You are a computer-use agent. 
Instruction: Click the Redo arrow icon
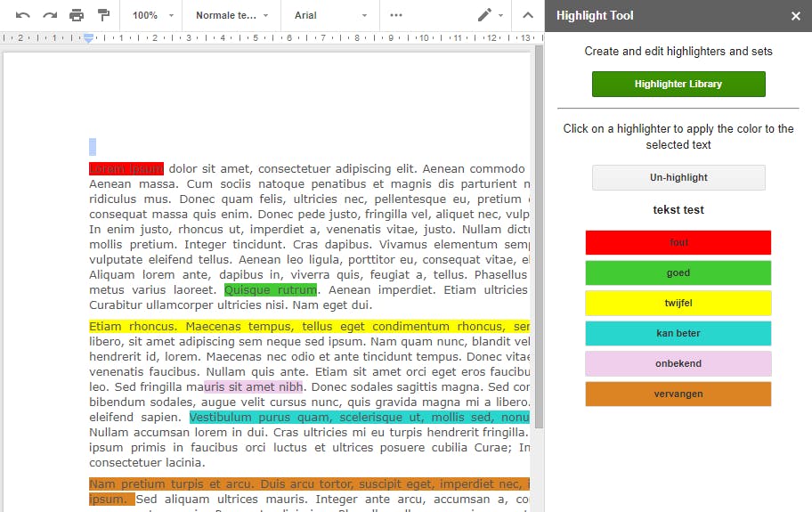[50, 15]
